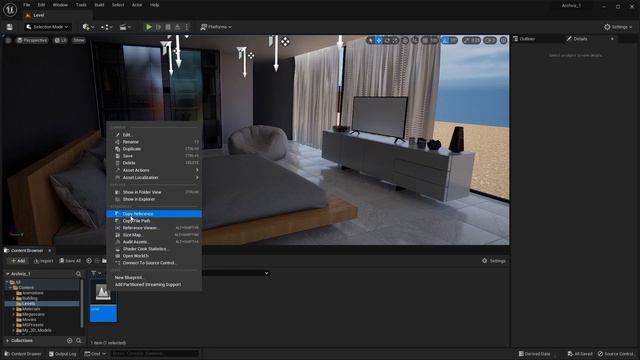Open the Tools menu

tap(81, 5)
